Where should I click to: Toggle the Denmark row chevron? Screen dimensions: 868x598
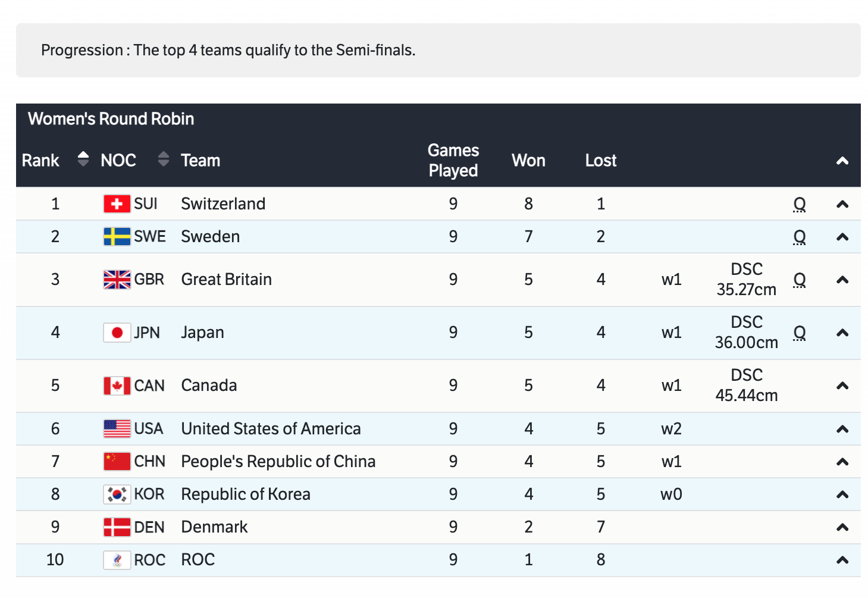coord(842,527)
